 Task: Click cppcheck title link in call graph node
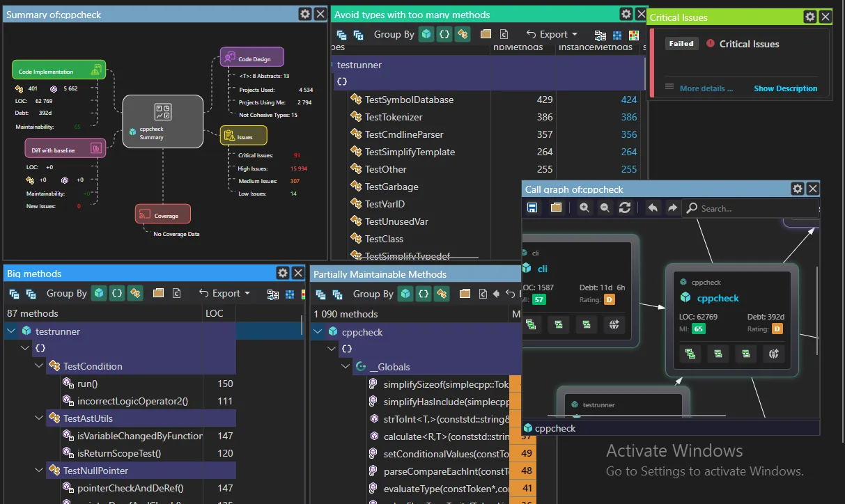[x=718, y=298]
